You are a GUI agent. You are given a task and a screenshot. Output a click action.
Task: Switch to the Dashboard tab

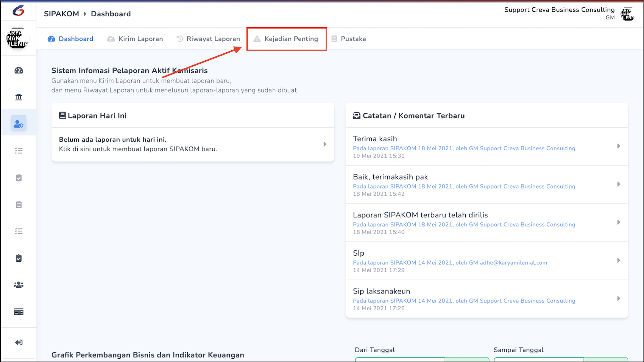[70, 39]
